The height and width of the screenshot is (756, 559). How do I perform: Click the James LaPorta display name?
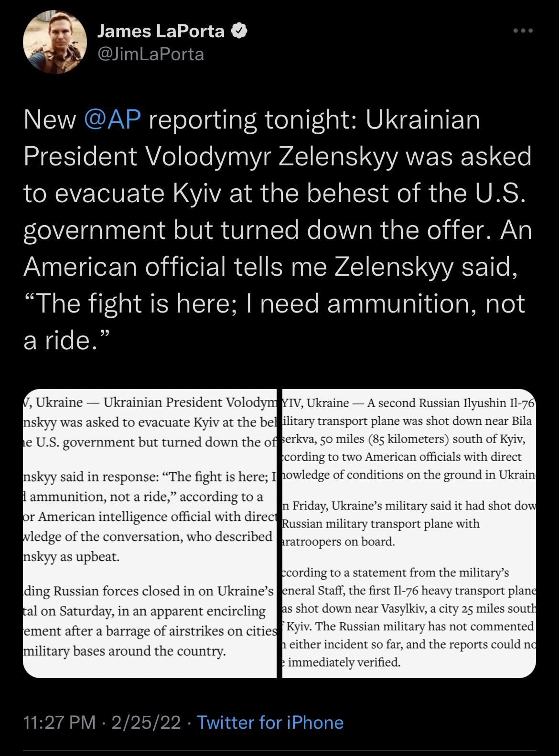[161, 32]
